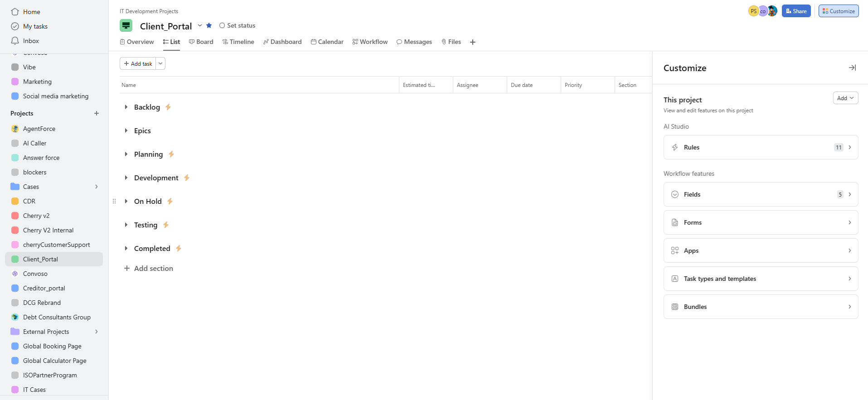Open the Forms workflow feature
Viewport: 868px width, 400px height.
[761, 222]
